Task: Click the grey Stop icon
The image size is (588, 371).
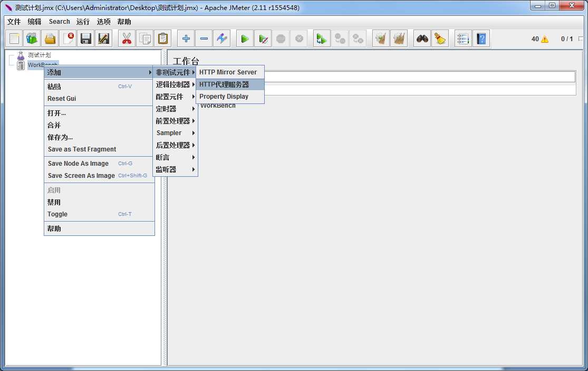Action: (281, 39)
